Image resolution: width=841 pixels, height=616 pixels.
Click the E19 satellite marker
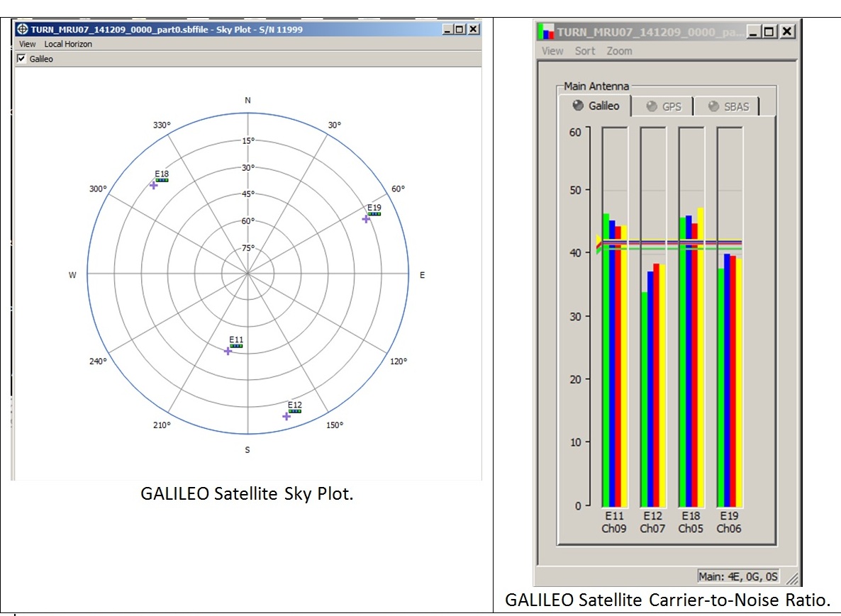pos(366,219)
